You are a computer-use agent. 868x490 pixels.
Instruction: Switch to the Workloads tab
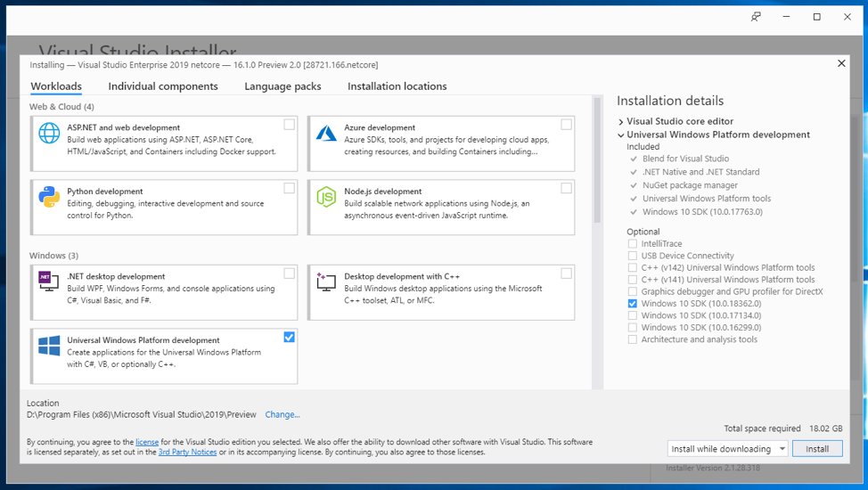(x=56, y=86)
